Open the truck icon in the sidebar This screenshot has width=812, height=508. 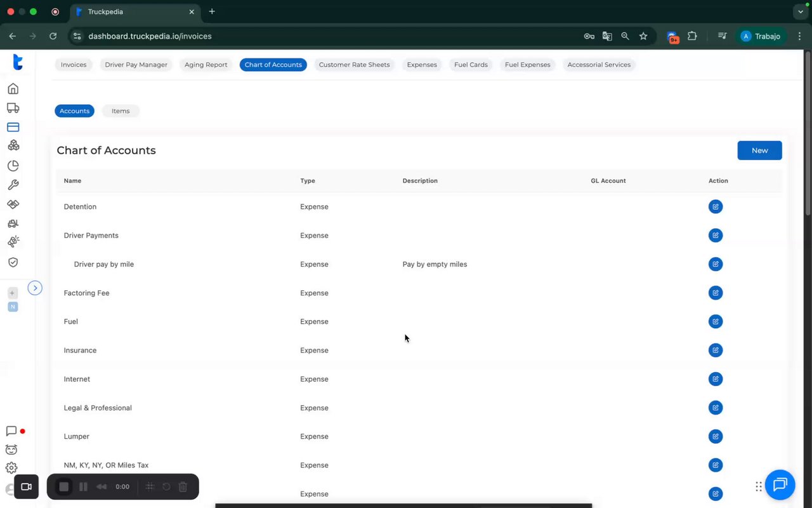pyautogui.click(x=13, y=108)
